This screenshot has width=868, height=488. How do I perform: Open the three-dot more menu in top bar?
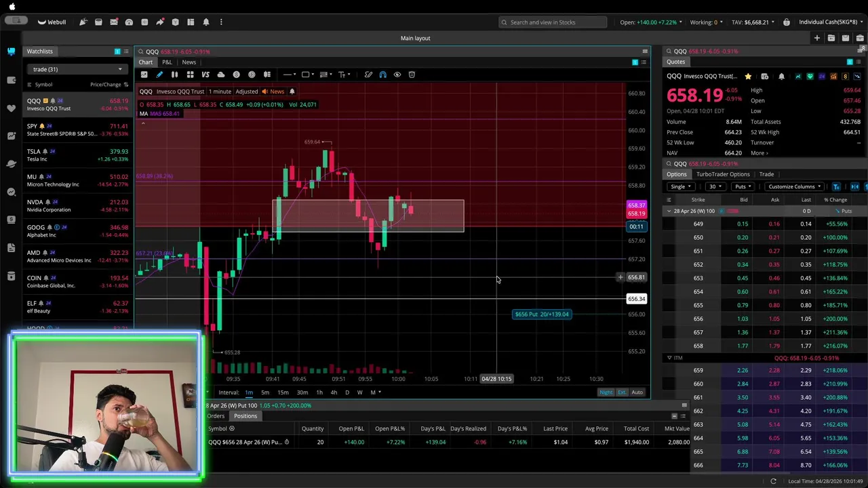click(x=221, y=22)
